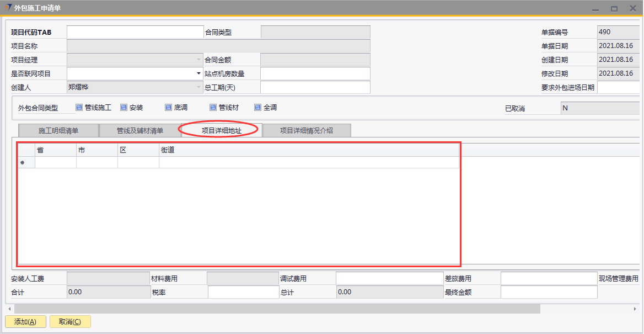The image size is (644, 334).
Task: Click the right arrow of horizontal scrollbar
Action: 634,309
